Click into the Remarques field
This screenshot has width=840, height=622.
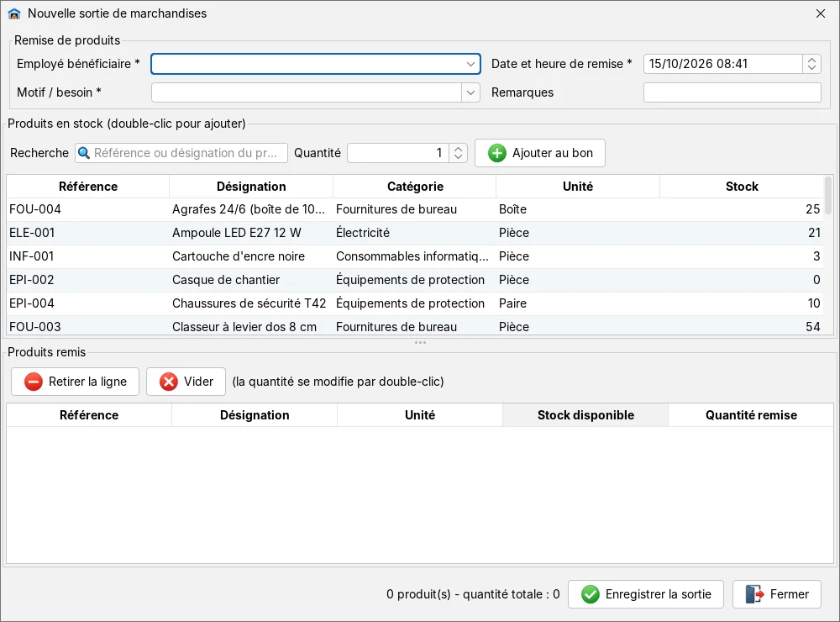(x=732, y=92)
